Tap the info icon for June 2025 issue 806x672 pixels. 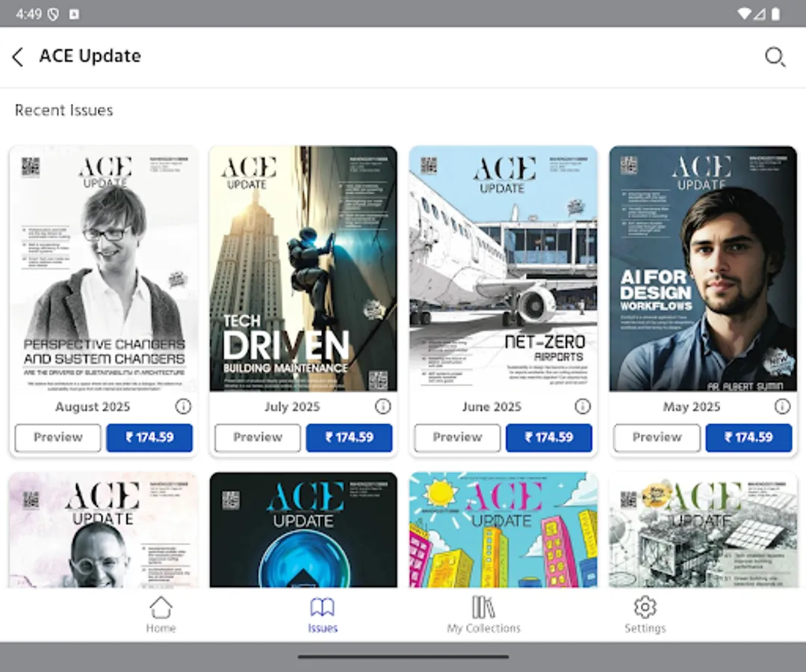coord(583,406)
